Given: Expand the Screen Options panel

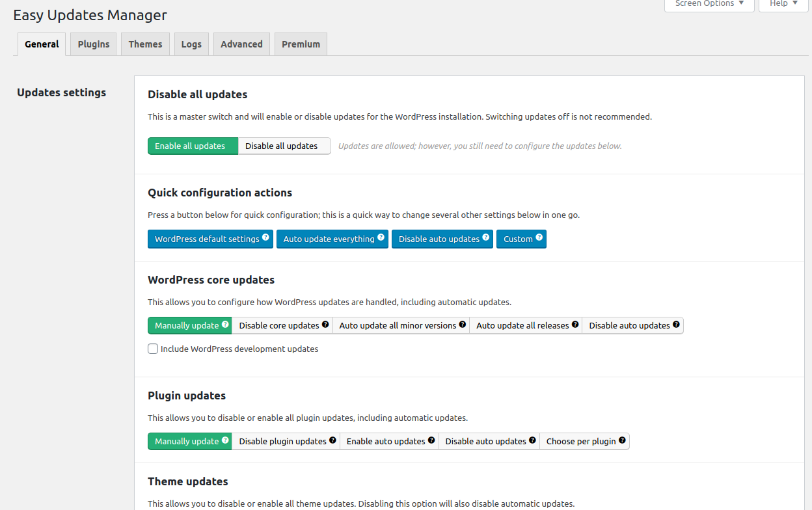Looking at the screenshot, I should [x=709, y=4].
